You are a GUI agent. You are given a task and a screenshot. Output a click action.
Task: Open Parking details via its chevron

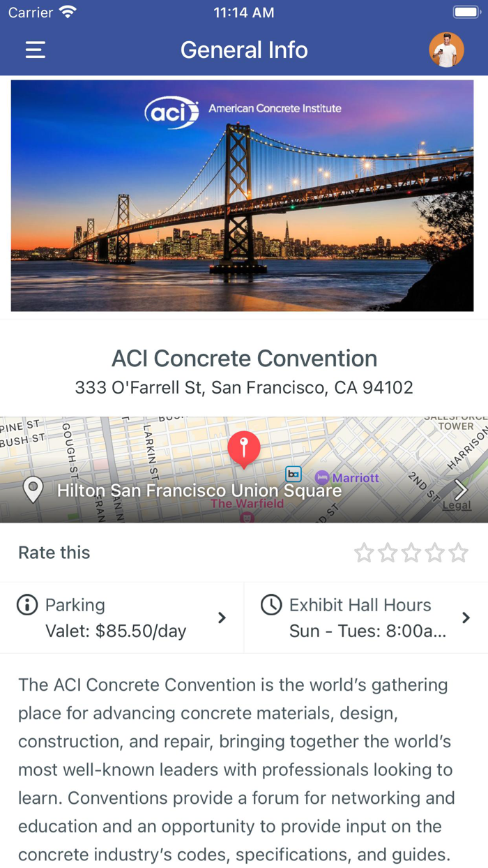coord(222,618)
